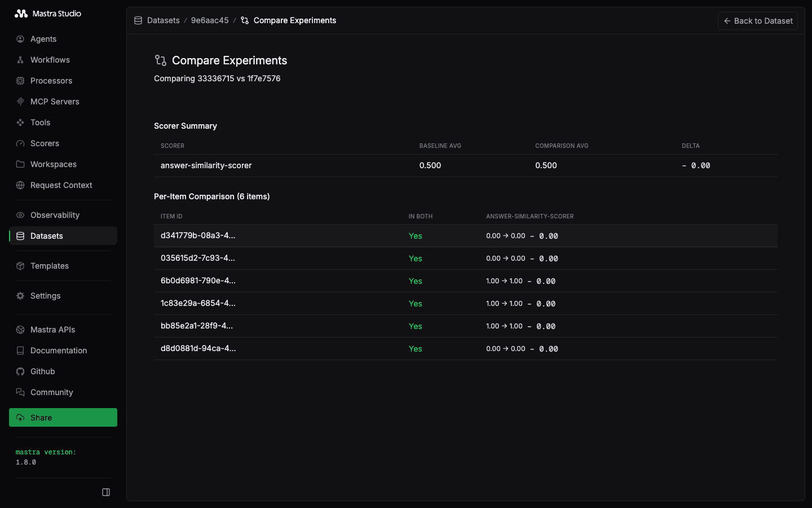Click the Mastra Studio logo
The width and height of the screenshot is (812, 508).
[x=48, y=13]
